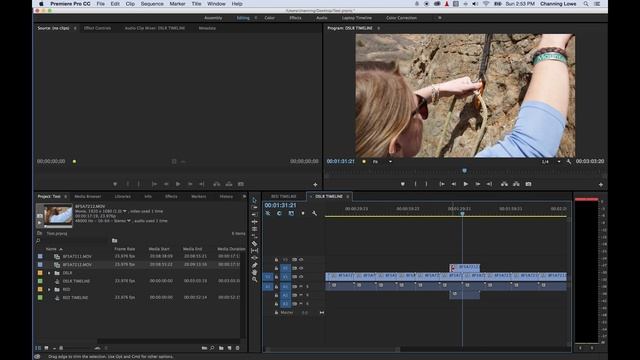Select the Slide tool
This screenshot has width=640, height=360.
[x=254, y=258]
